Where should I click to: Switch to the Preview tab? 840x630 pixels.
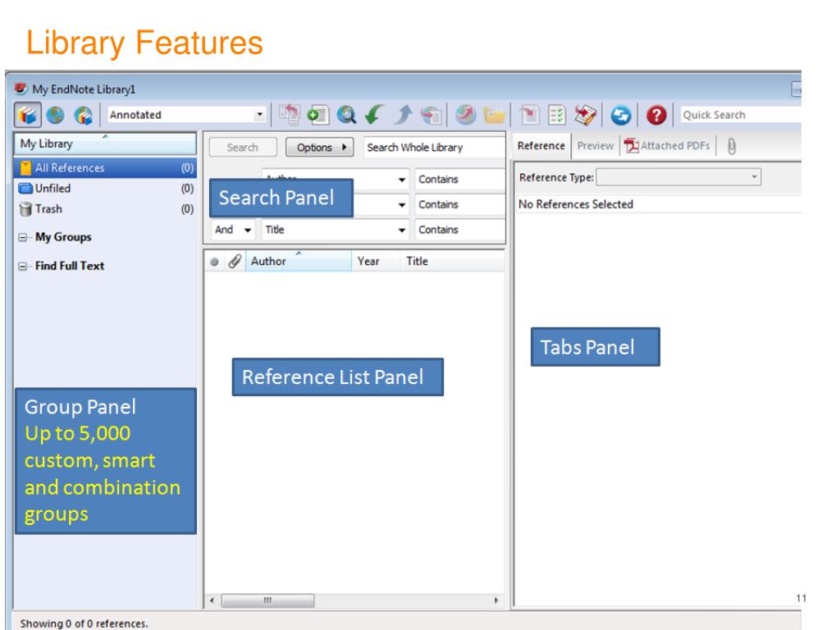point(596,146)
